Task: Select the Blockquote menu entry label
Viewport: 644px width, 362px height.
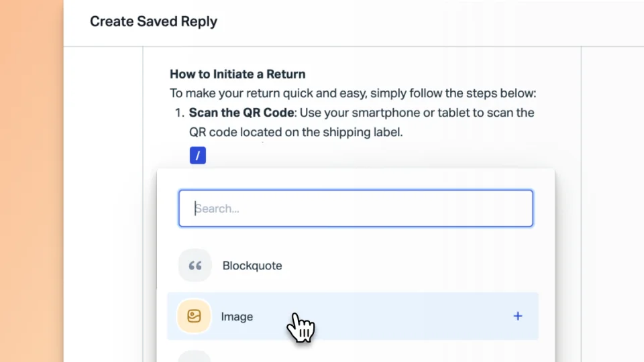Action: pyautogui.click(x=252, y=265)
